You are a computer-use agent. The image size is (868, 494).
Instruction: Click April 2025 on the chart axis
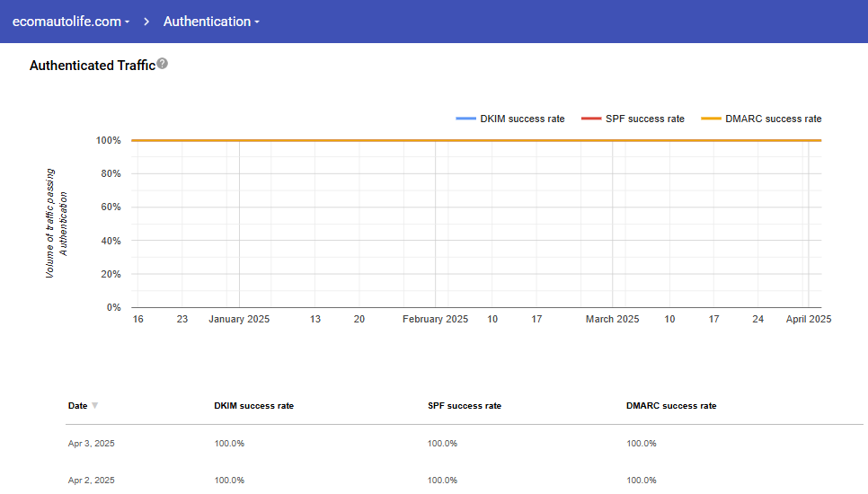coord(809,319)
